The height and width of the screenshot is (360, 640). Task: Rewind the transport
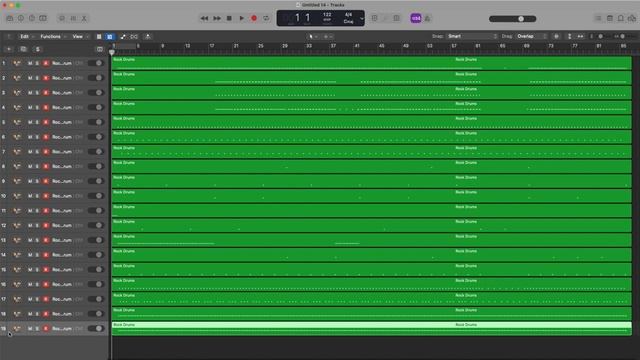click(x=204, y=18)
